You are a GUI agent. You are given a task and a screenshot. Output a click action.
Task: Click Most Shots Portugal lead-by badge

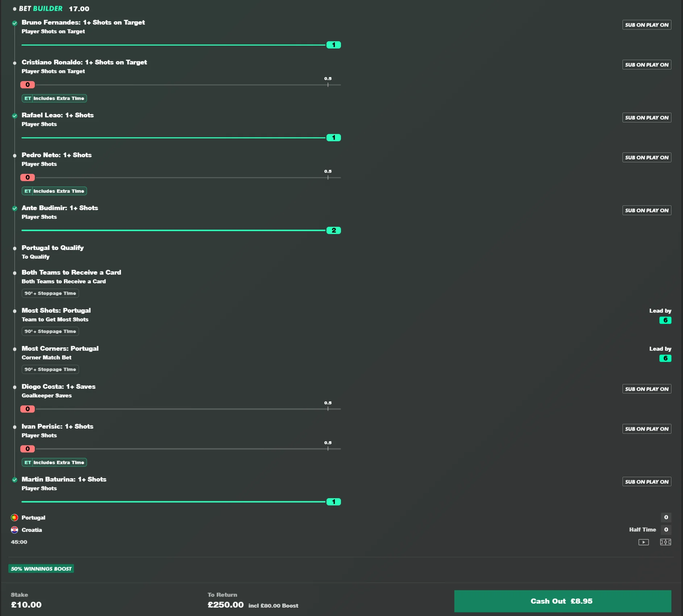pos(665,320)
